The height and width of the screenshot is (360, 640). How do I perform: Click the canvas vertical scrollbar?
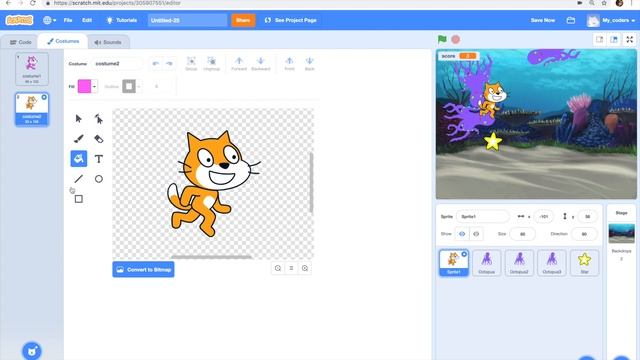click(x=311, y=182)
